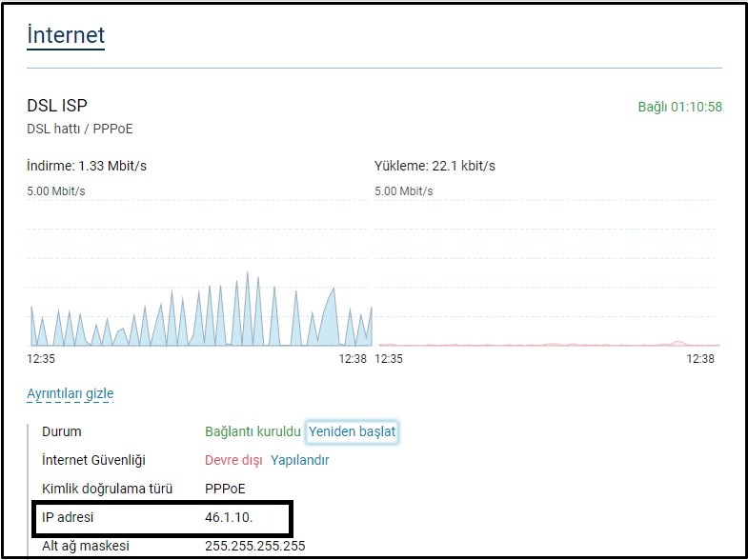Screen dimensions: 748x560
Task: Click the 12:35 marker under download graph
Action: pyautogui.click(x=41, y=359)
